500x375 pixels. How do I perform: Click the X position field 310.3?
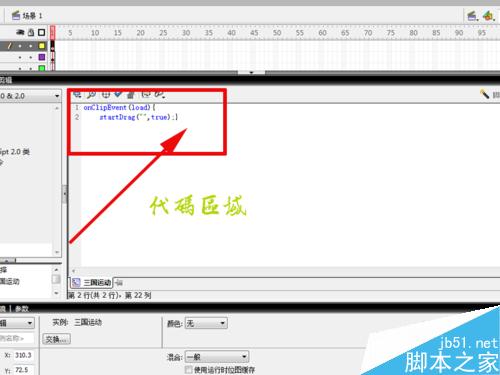click(23, 355)
